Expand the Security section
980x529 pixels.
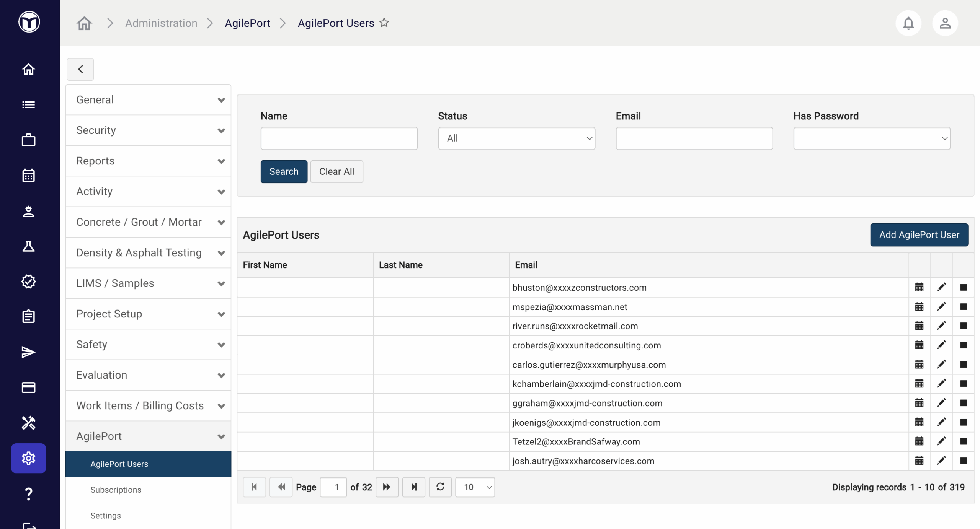(x=149, y=130)
